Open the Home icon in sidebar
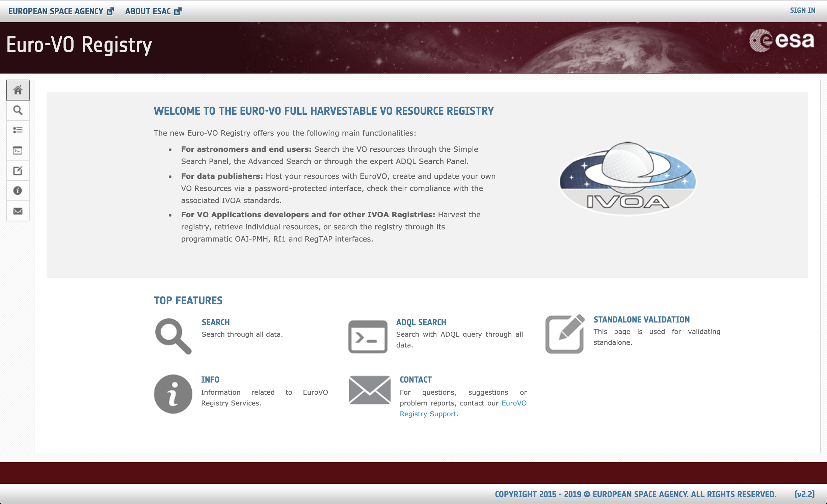The height and width of the screenshot is (504, 827). click(x=18, y=90)
